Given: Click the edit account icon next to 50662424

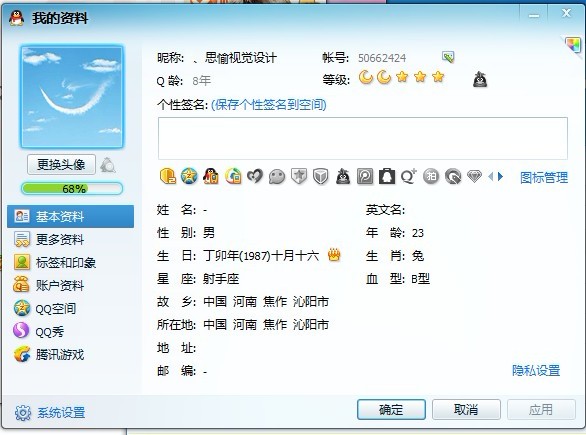Looking at the screenshot, I should pyautogui.click(x=448, y=57).
